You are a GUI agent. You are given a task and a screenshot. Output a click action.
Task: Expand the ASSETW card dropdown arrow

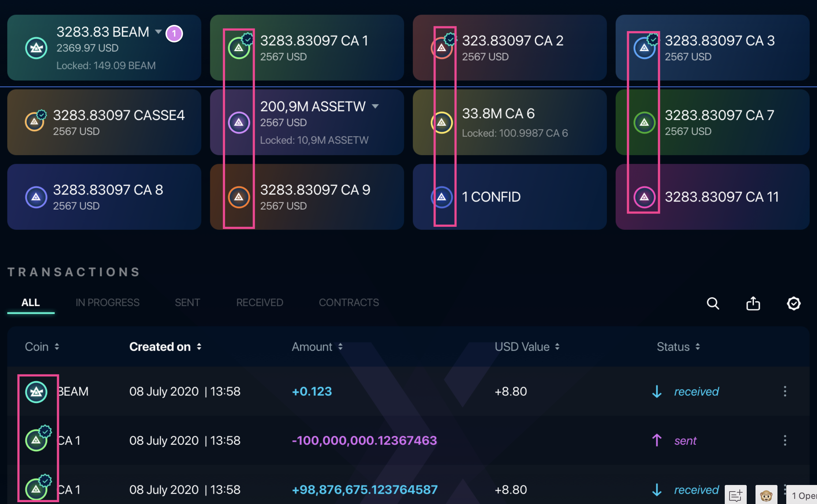coord(376,106)
